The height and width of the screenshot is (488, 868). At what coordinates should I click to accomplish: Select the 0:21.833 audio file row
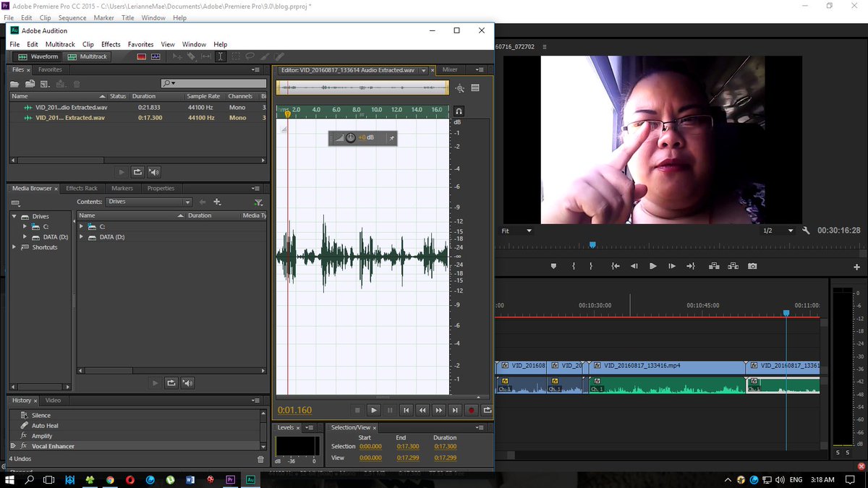tap(137, 107)
